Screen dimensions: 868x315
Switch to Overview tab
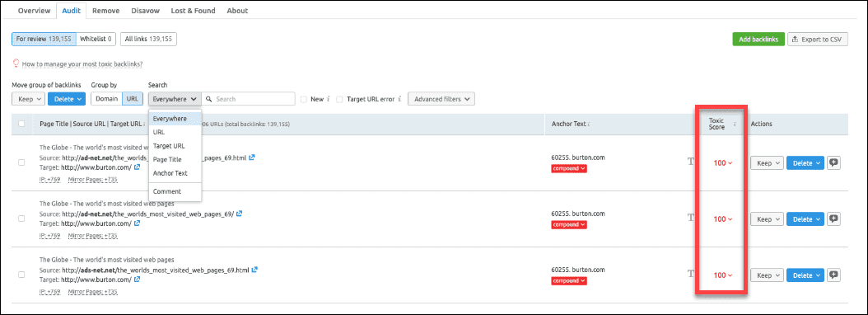(34, 11)
